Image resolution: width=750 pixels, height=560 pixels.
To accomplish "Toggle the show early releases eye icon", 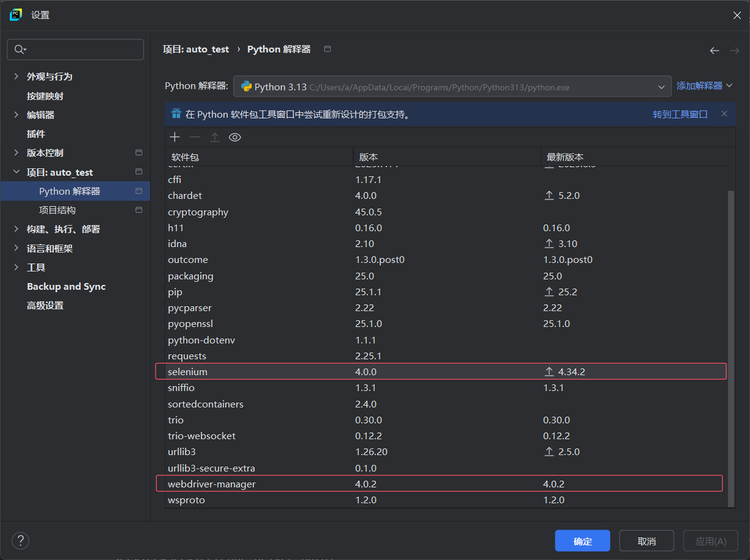I will coord(235,137).
